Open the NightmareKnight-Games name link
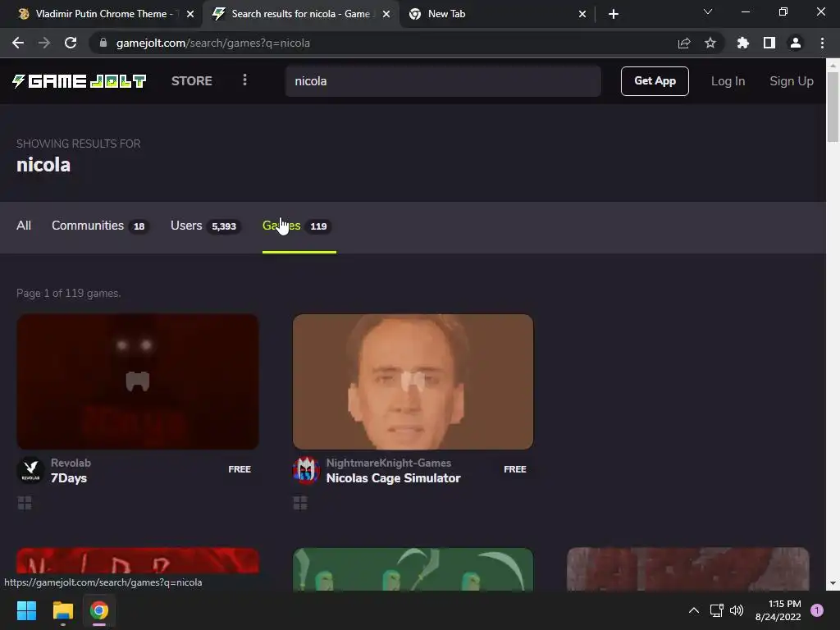 (388, 463)
